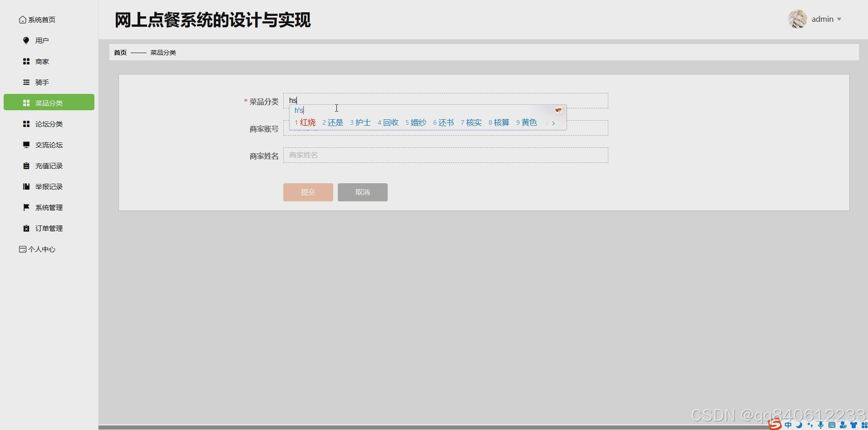
Task: Click the 商家姓名 input field
Action: pos(445,155)
